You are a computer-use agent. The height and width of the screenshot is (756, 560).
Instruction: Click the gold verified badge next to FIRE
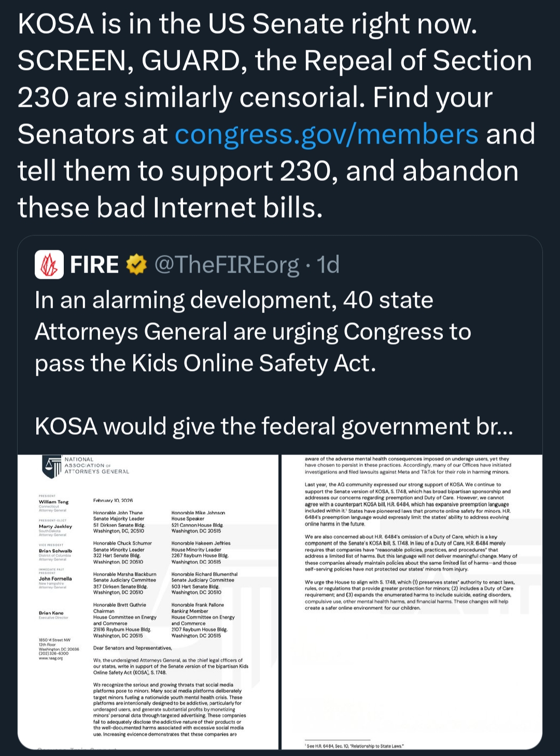(136, 265)
